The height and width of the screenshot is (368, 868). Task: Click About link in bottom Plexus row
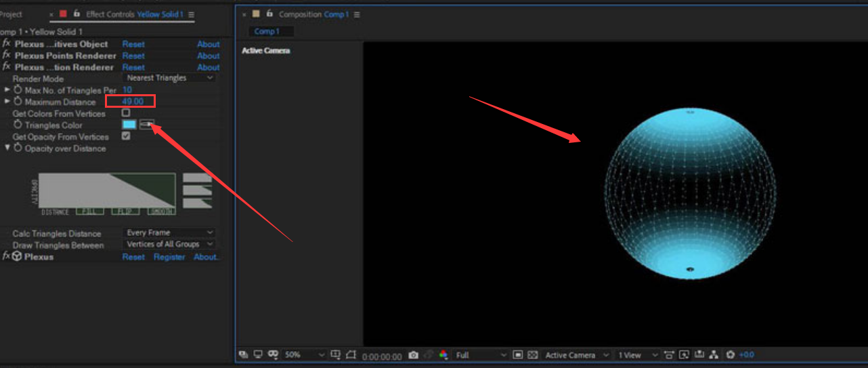coord(206,257)
